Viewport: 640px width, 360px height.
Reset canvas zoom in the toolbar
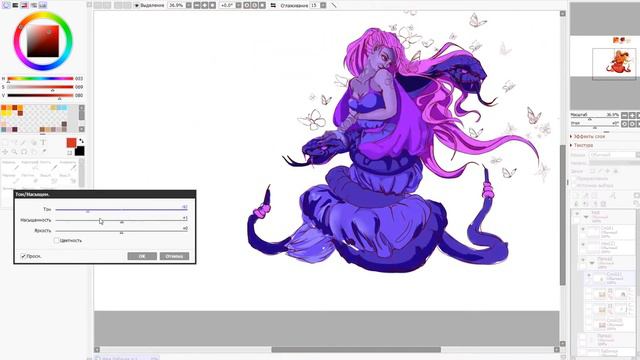(x=212, y=5)
